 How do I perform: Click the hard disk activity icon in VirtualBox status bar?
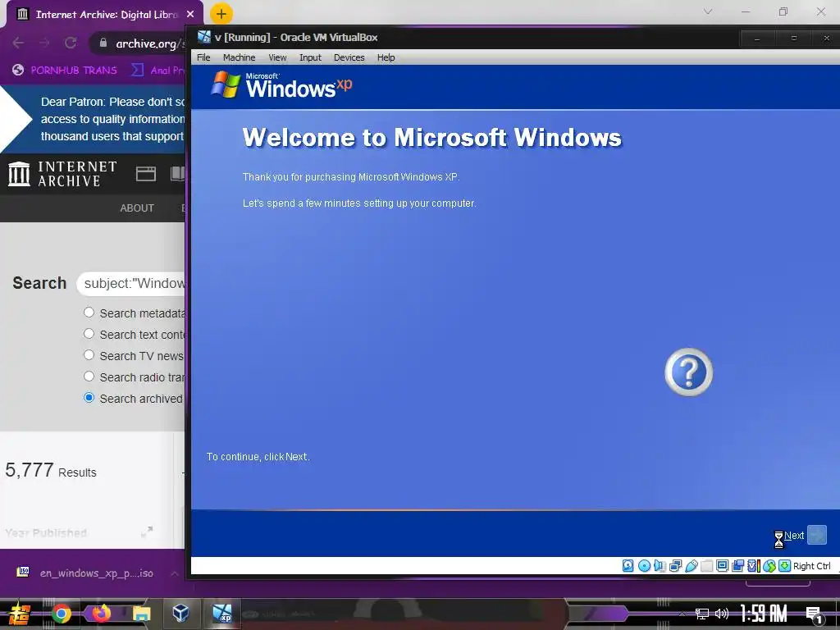[628, 566]
